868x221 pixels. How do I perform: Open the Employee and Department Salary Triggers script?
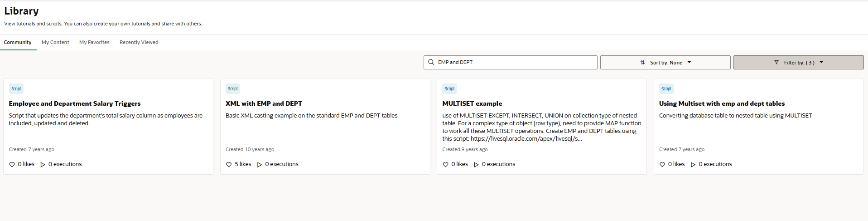tap(75, 103)
